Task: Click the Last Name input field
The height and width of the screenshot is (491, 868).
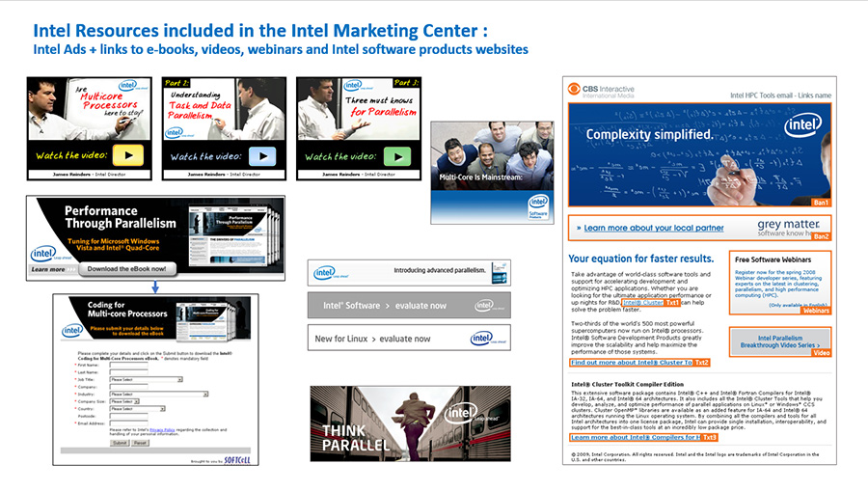Action: [128, 372]
